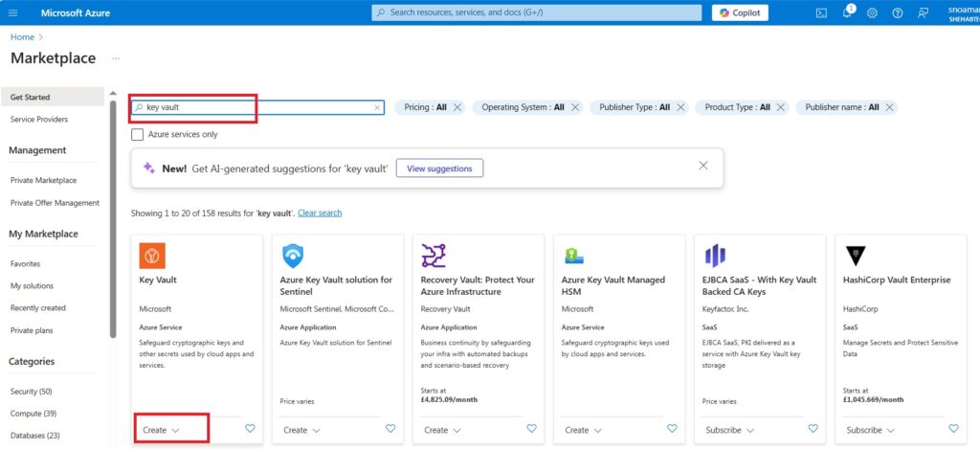Viewport: 980px width, 450px height.
Task: Click the Marketplace key vault search field
Action: (256, 107)
